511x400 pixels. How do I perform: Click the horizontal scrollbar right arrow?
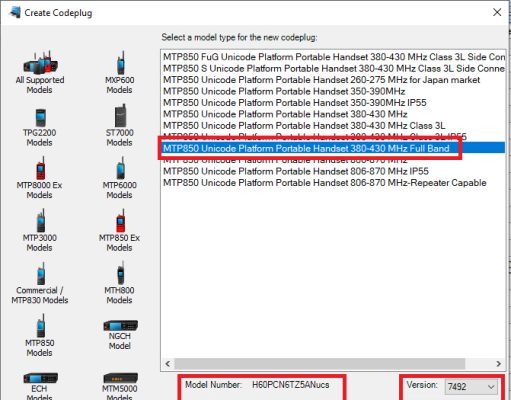pyautogui.click(x=499, y=364)
